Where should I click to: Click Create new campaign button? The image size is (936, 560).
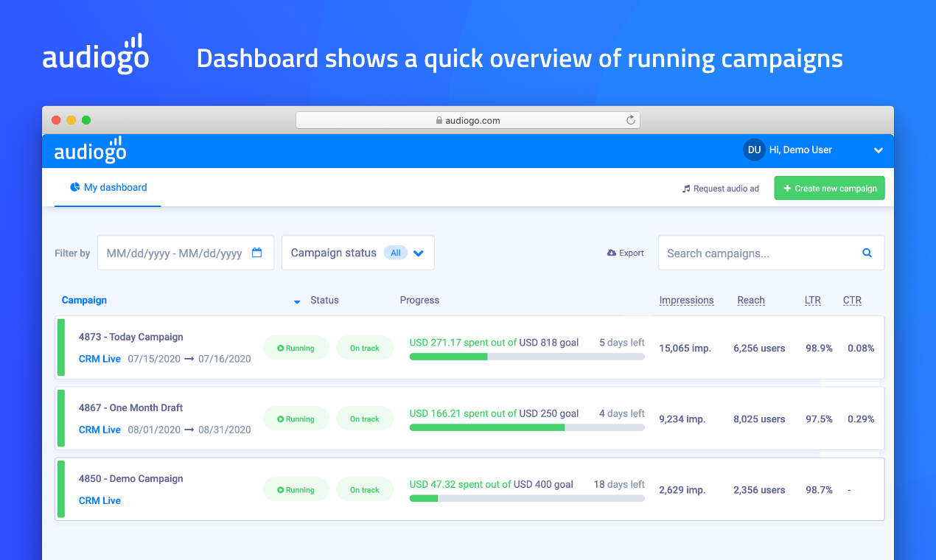pos(829,188)
